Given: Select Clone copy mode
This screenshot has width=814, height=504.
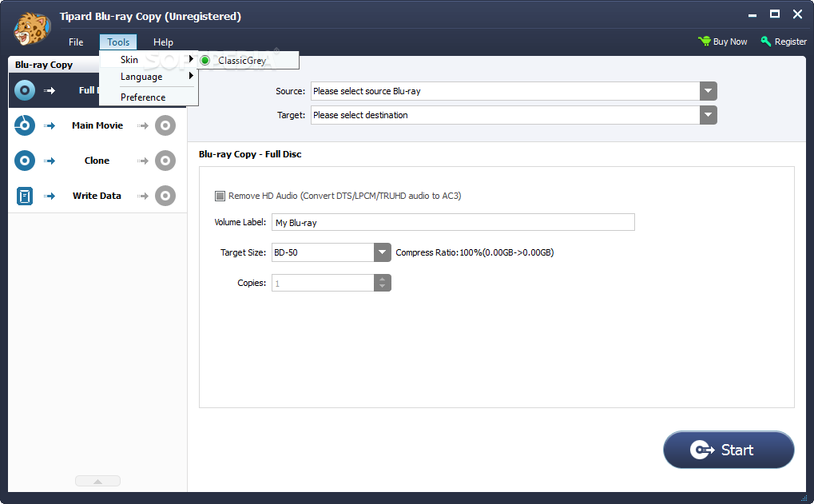Looking at the screenshot, I should pyautogui.click(x=97, y=161).
